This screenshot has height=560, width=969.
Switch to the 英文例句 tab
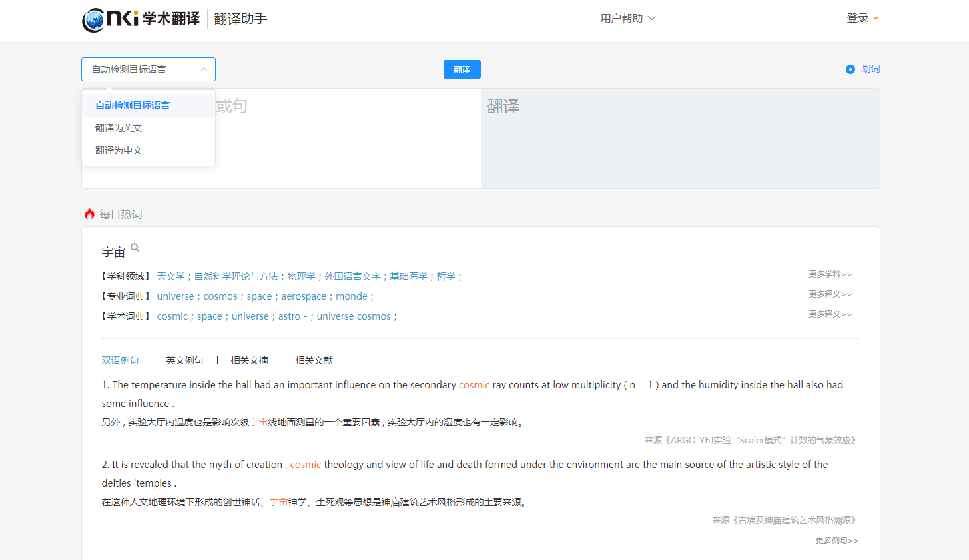pyautogui.click(x=184, y=360)
